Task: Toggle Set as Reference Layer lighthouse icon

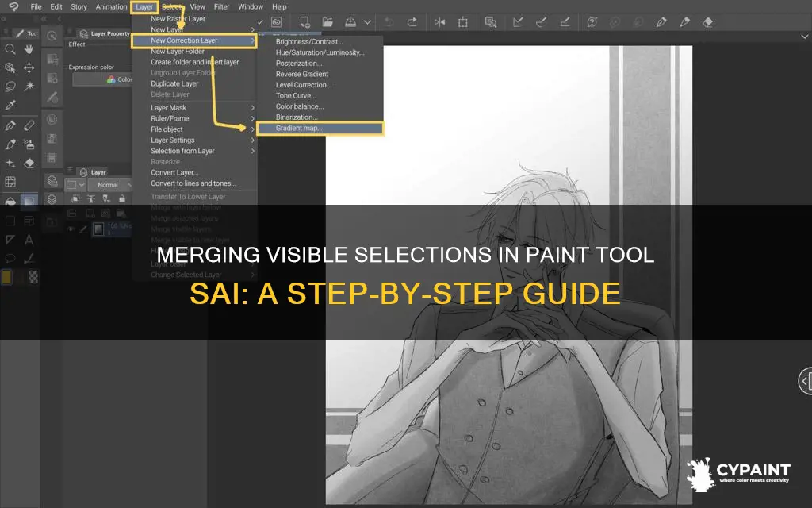Action: pyautogui.click(x=91, y=198)
